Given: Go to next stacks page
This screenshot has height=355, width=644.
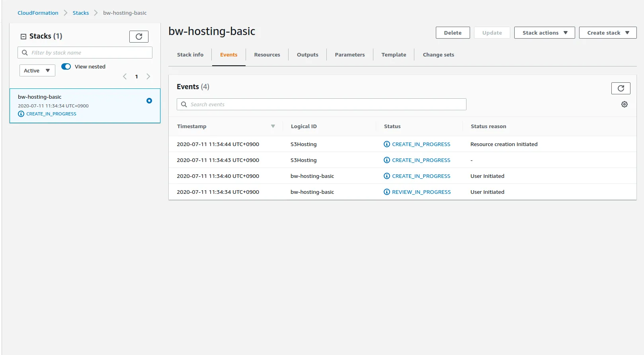Looking at the screenshot, I should (x=148, y=76).
